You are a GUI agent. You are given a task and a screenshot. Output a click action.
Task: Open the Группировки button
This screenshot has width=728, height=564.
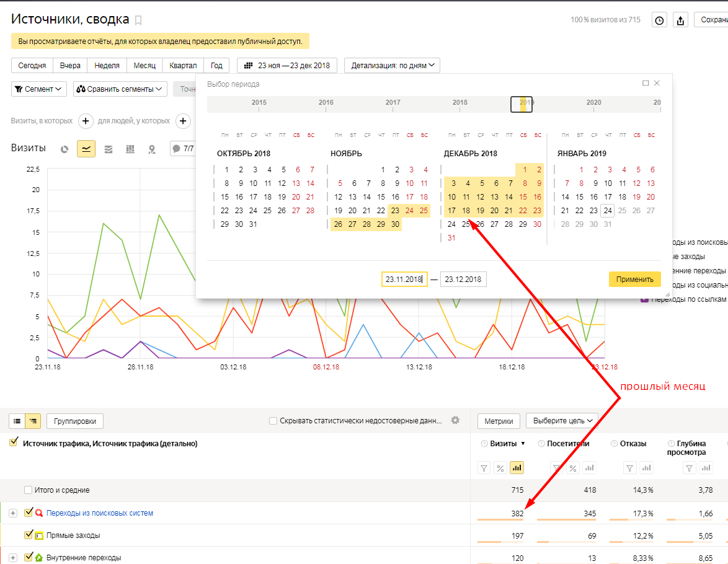(75, 421)
